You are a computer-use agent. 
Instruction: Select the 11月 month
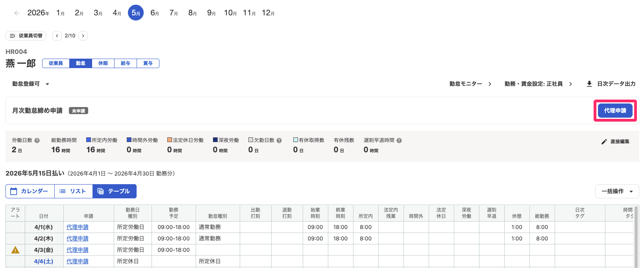coord(249,13)
